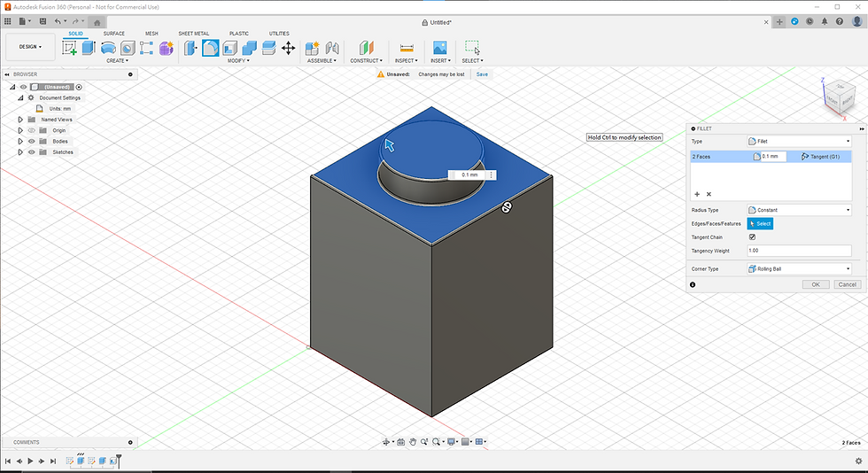Click the Look At camera icon
868x473 pixels.
[400, 442]
